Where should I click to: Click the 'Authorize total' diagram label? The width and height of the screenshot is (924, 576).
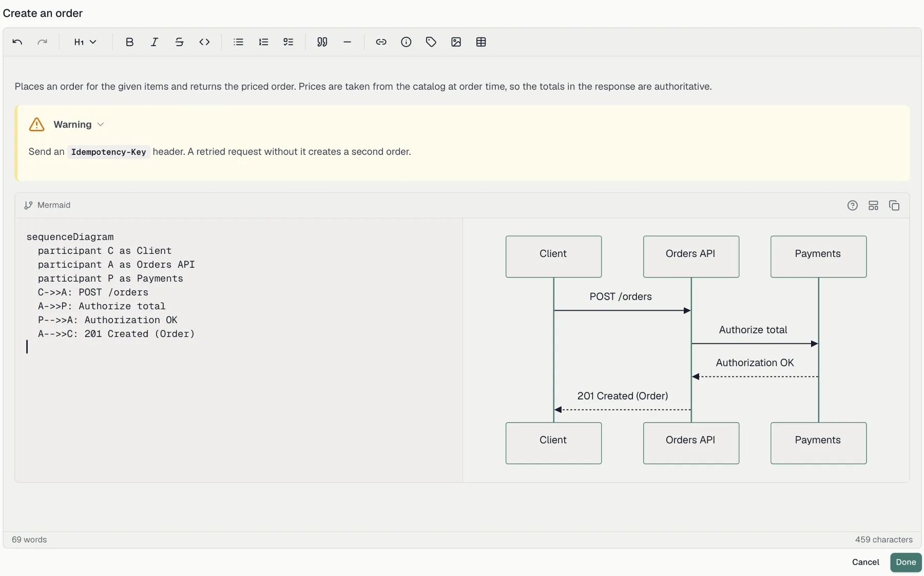point(753,330)
